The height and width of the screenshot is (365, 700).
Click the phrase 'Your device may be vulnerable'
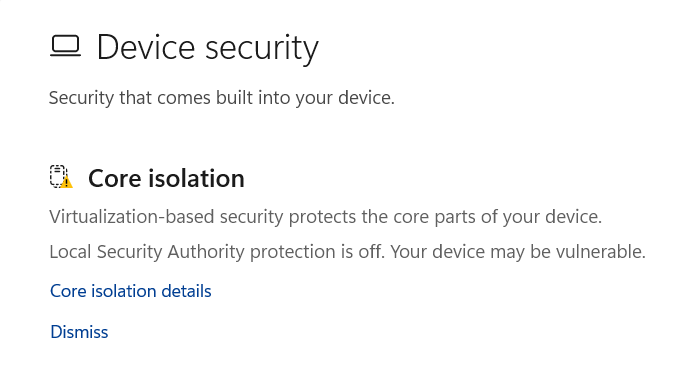[x=518, y=252]
